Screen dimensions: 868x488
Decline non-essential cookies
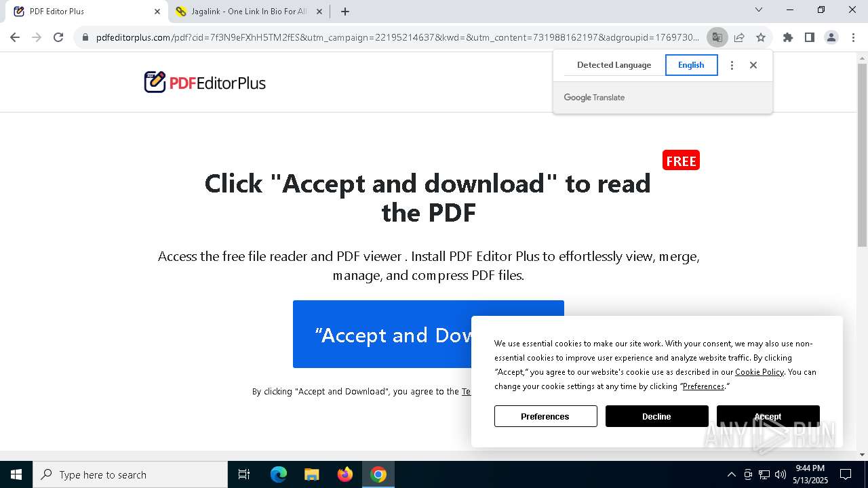pyautogui.click(x=656, y=416)
